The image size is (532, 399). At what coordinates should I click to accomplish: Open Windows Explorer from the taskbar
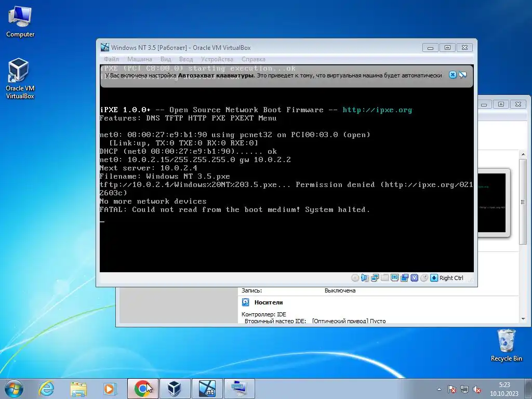[x=78, y=389]
